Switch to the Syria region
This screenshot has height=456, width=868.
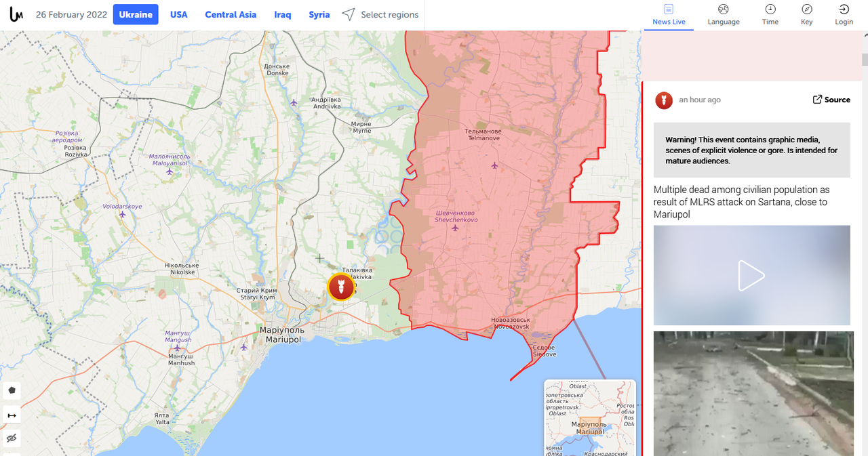pos(319,15)
